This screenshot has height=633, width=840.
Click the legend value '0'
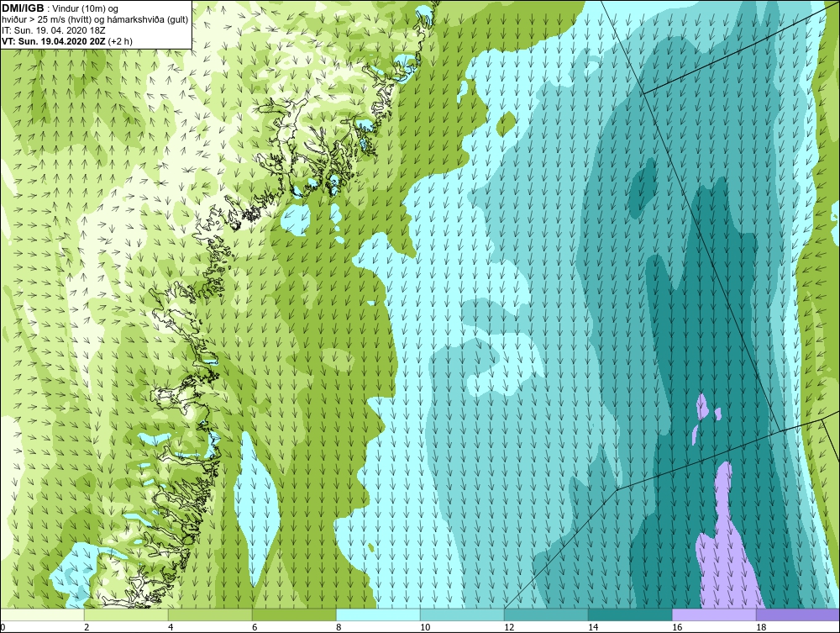pos(3,627)
